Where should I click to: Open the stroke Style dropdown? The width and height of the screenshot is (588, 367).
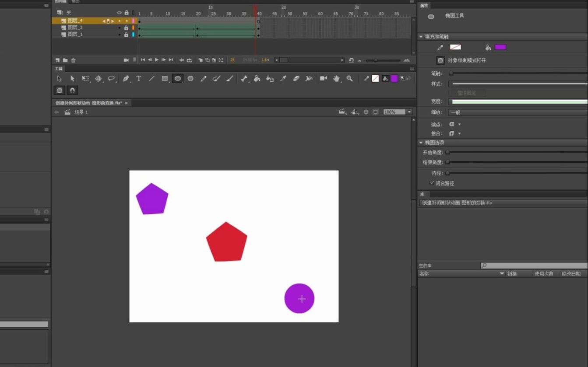[x=518, y=84]
